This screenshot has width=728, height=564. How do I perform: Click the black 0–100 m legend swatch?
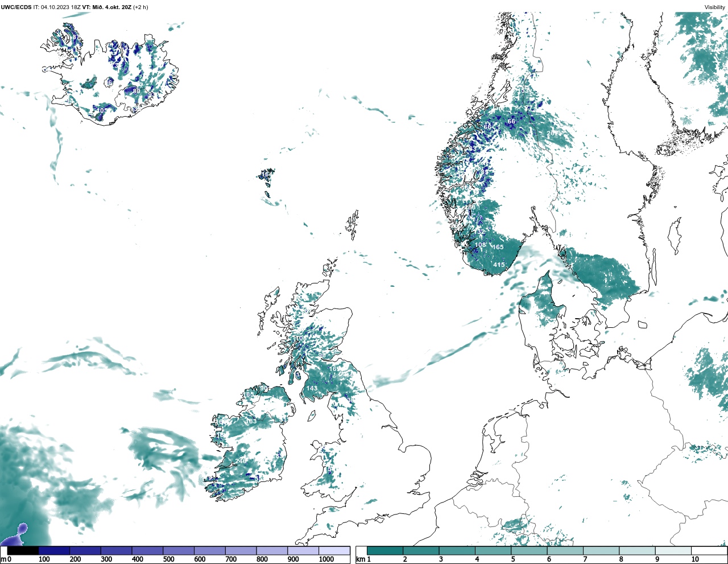pos(23,551)
